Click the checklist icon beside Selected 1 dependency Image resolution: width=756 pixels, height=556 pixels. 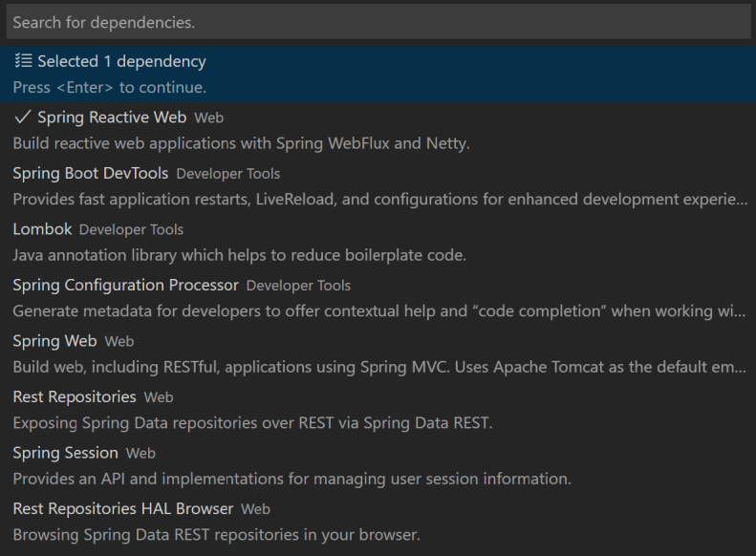click(x=23, y=61)
